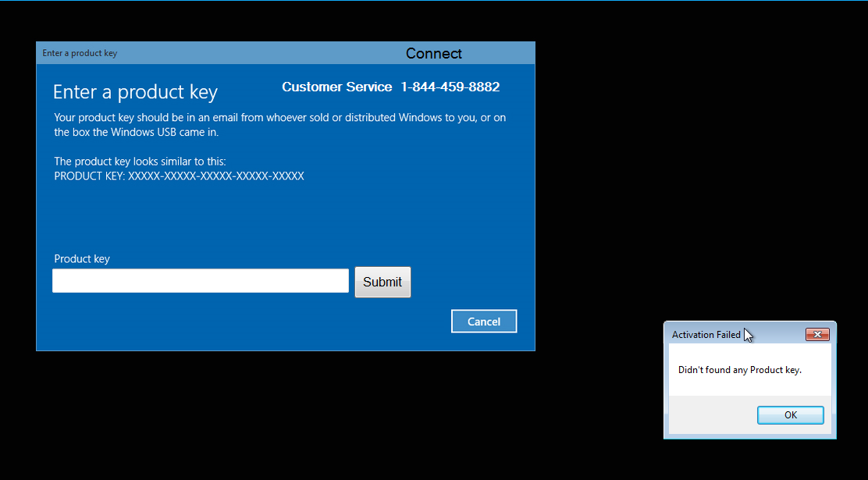This screenshot has width=868, height=480.
Task: Select the Connect label in title bar
Action: [434, 54]
